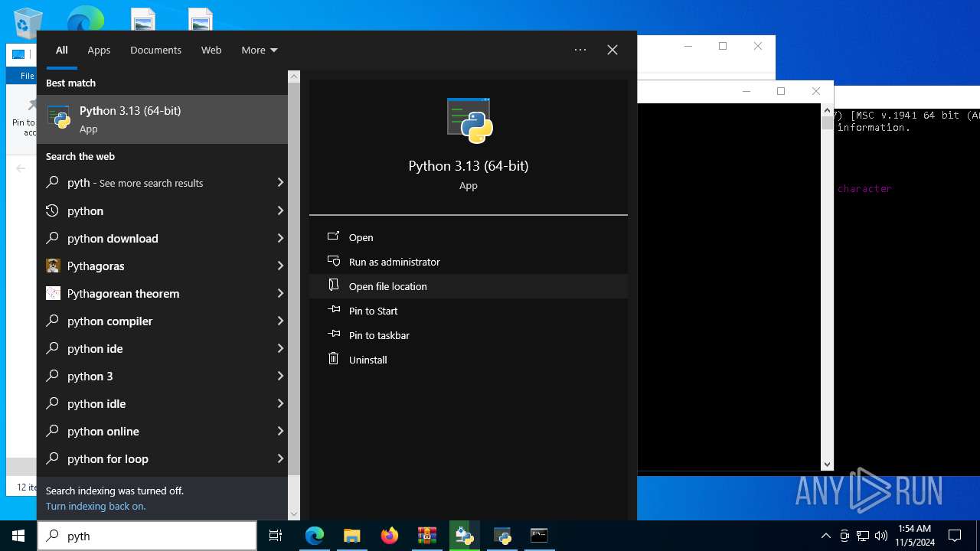Choose Run as administrator

point(469,262)
